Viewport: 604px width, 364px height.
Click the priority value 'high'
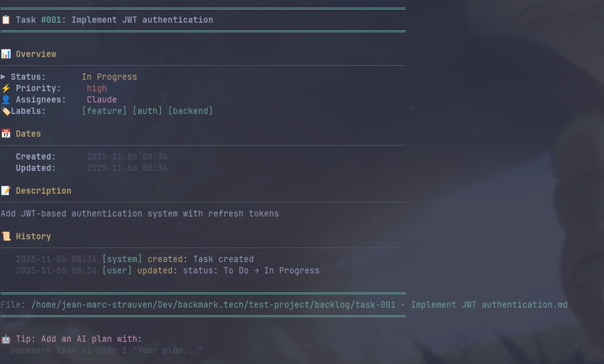pyautogui.click(x=97, y=88)
